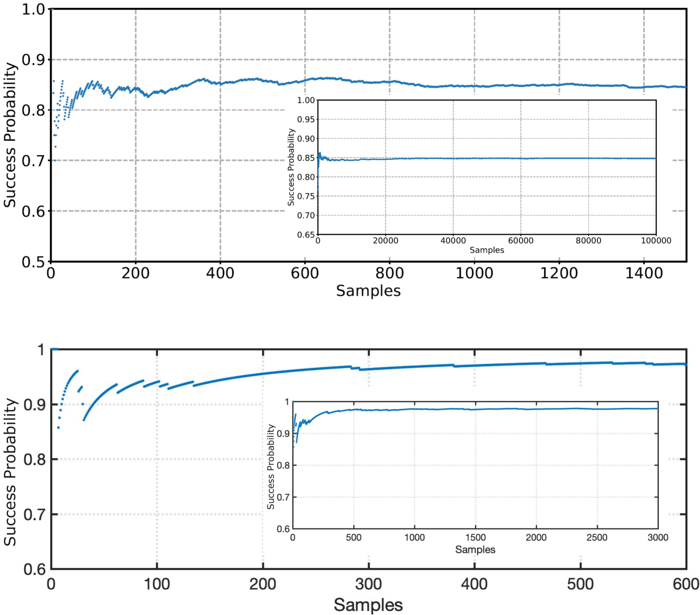The height and width of the screenshot is (615, 700).
Task: Select 'Success Probability' label of the 0–600 chart
Action: [10, 472]
